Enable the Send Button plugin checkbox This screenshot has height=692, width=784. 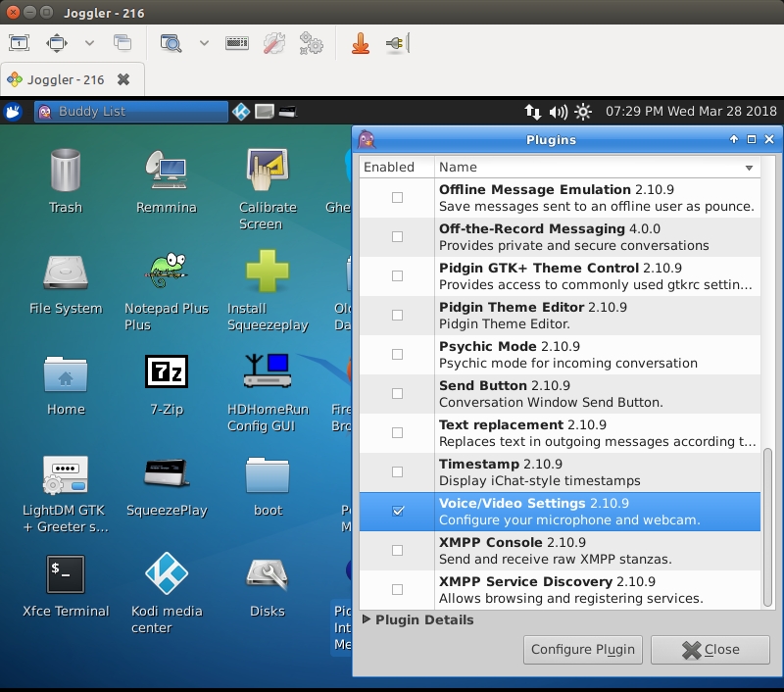[398, 393]
